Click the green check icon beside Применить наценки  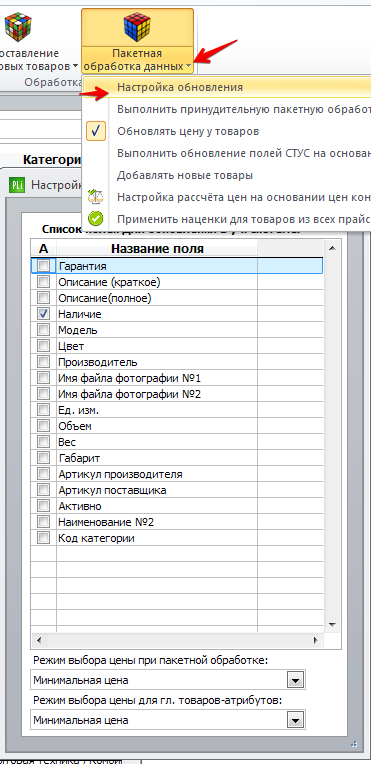[x=96, y=219]
